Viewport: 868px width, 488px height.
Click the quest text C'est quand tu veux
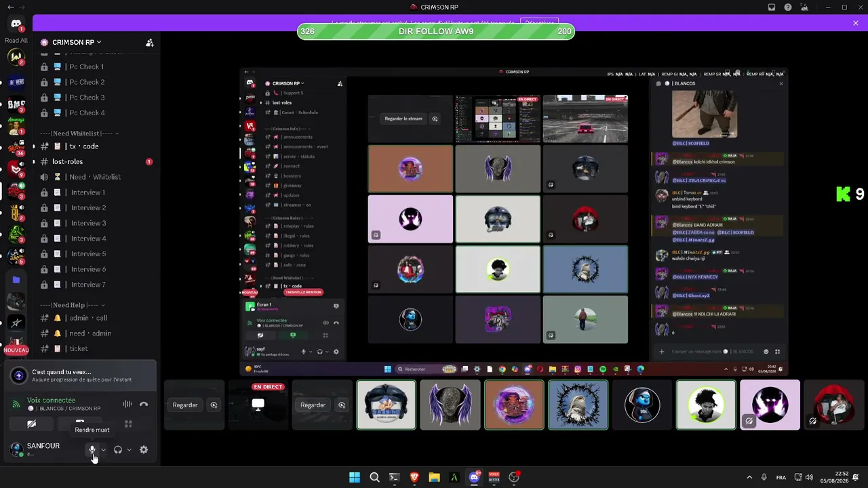[x=62, y=372]
